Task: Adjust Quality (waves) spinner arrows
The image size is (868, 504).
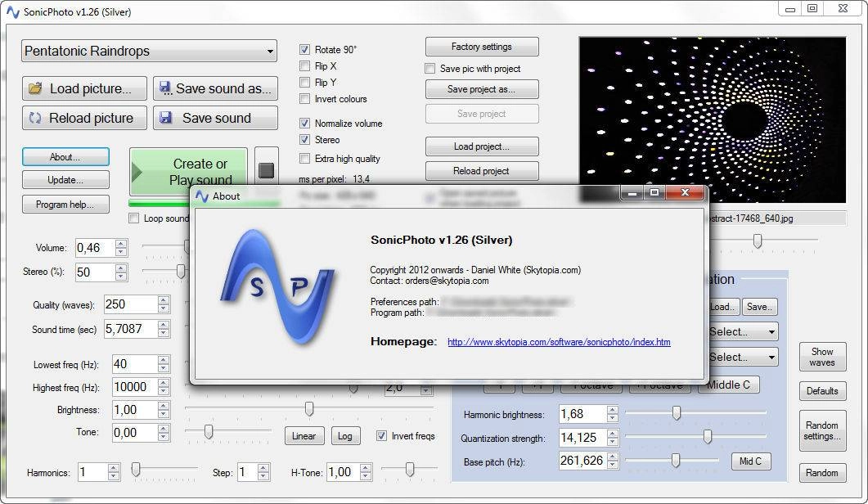Action: click(164, 304)
